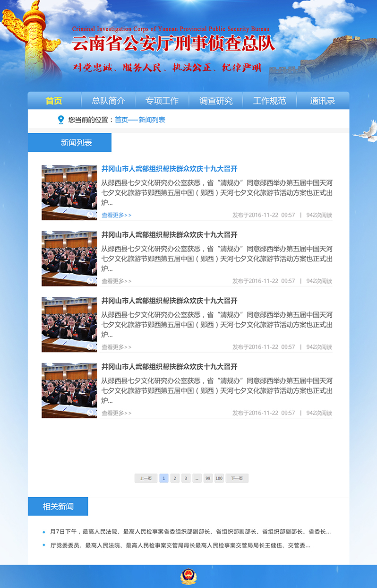Go to next page with 下一页 button
Image resolution: width=377 pixels, height=588 pixels.
(237, 478)
